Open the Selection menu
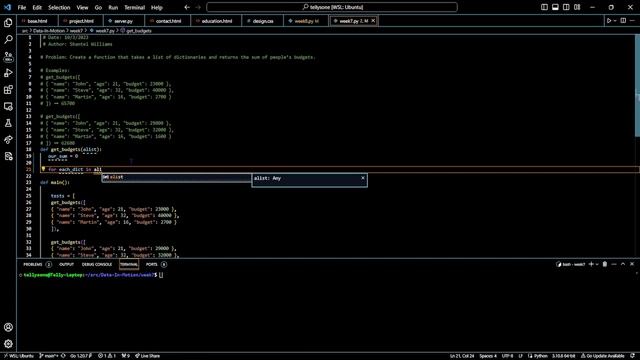Image resolution: width=640 pixels, height=360 pixels. (59, 7)
